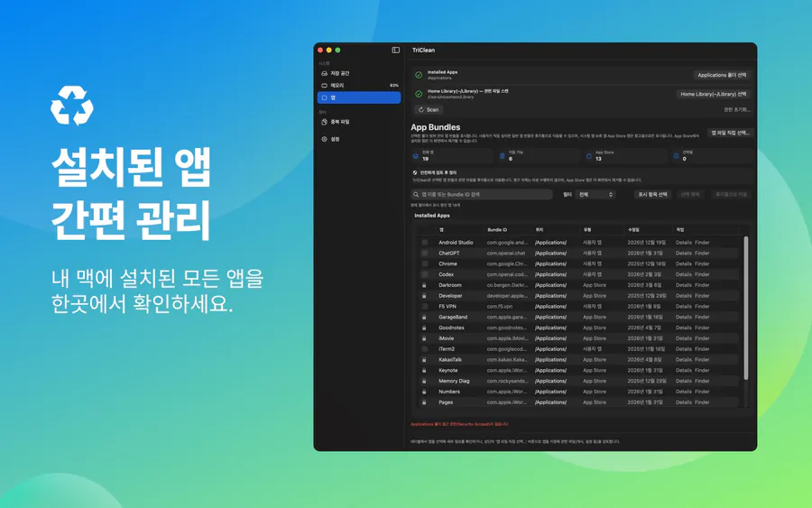The width and height of the screenshot is (812, 508).
Task: Focus the Bundle ID search field
Action: click(x=482, y=194)
